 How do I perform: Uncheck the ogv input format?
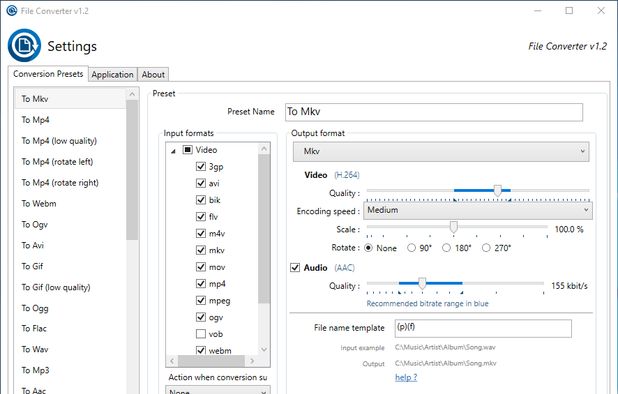tap(201, 317)
